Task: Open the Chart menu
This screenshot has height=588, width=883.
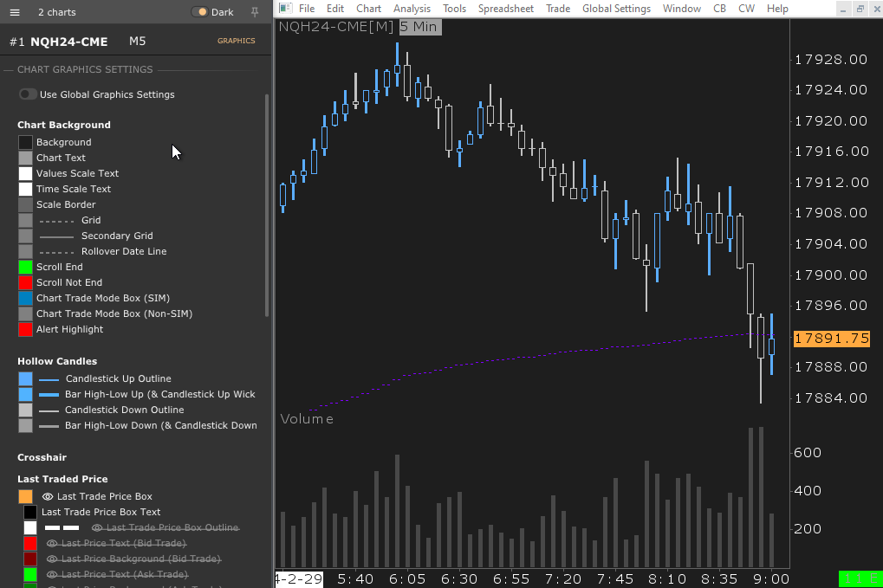Action: 368,9
